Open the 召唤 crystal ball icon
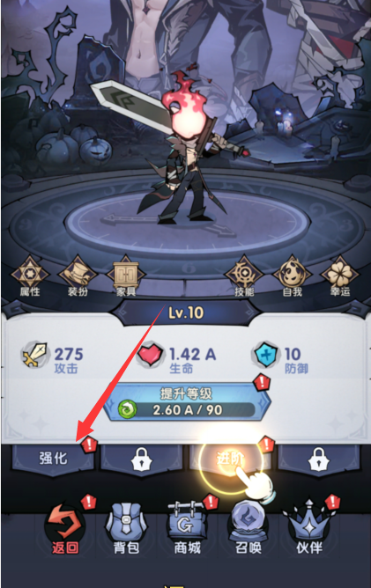Image resolution: width=371 pixels, height=588 pixels. click(x=249, y=529)
